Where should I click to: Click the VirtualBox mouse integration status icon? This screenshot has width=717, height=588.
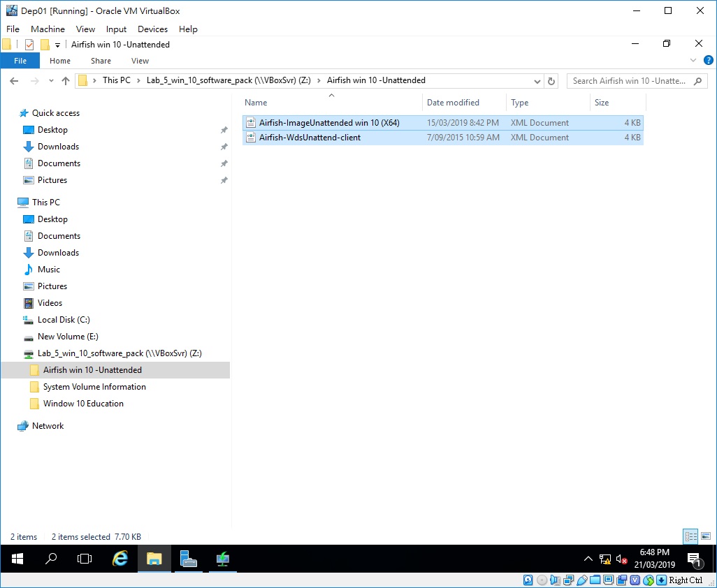(x=648, y=580)
